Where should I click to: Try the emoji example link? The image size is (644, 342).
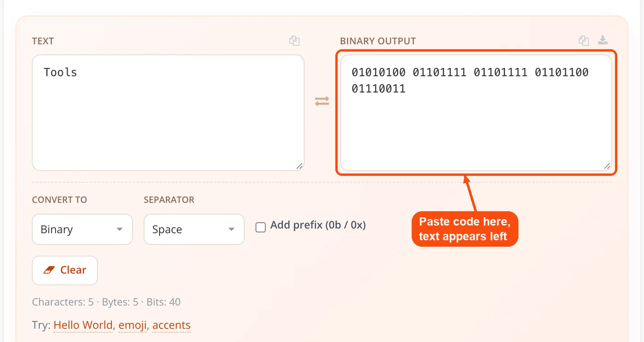(132, 325)
